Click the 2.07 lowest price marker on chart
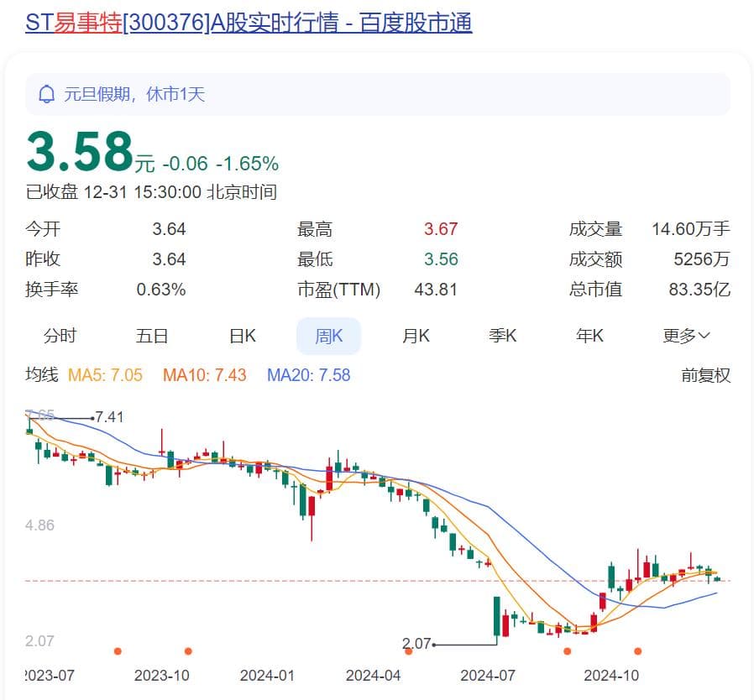The width and height of the screenshot is (754, 700). tap(416, 644)
